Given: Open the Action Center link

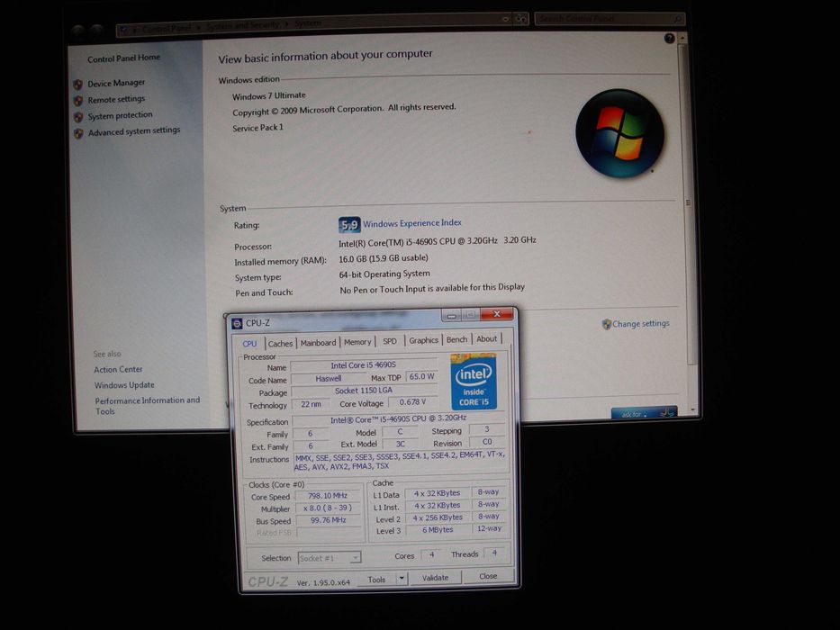Looking at the screenshot, I should click(x=118, y=369).
